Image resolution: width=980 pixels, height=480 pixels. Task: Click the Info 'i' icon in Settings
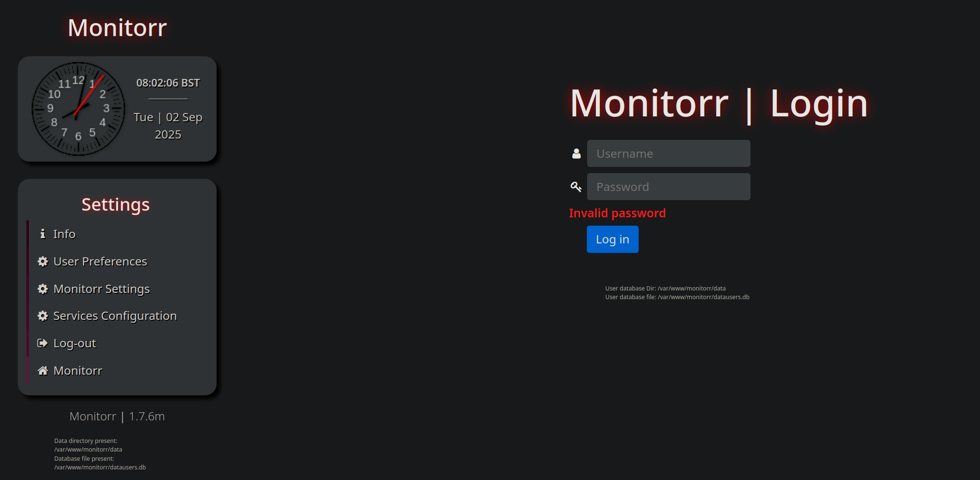click(42, 234)
